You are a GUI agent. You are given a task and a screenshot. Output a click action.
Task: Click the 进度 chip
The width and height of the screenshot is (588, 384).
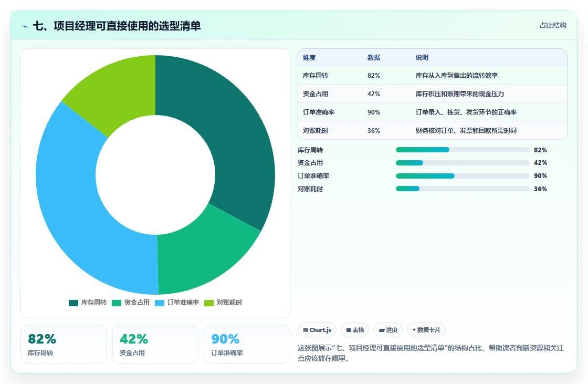388,330
